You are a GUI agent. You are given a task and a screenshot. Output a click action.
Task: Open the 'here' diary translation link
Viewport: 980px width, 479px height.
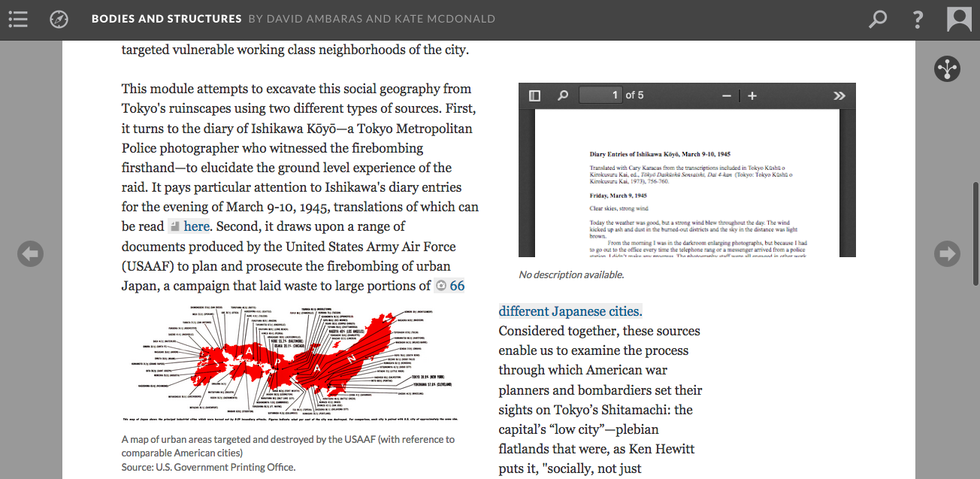point(196,226)
